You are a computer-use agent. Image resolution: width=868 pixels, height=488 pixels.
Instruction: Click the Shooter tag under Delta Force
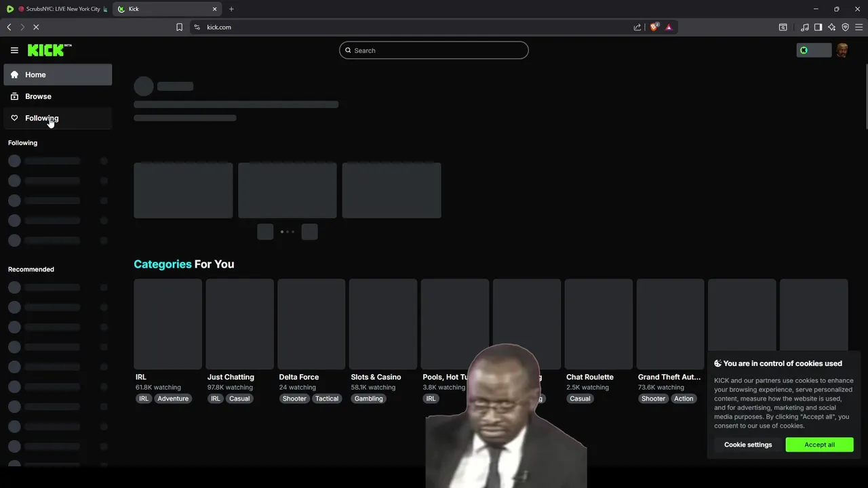(x=294, y=399)
